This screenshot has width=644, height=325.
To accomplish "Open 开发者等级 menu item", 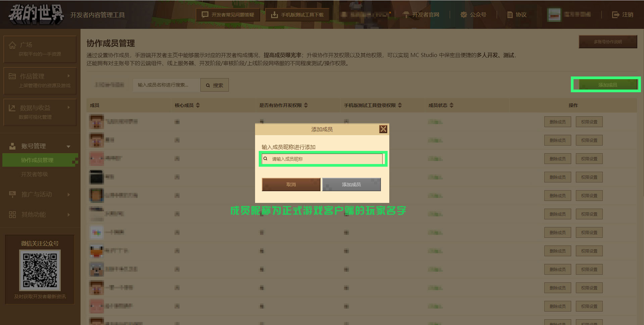I will tap(35, 174).
